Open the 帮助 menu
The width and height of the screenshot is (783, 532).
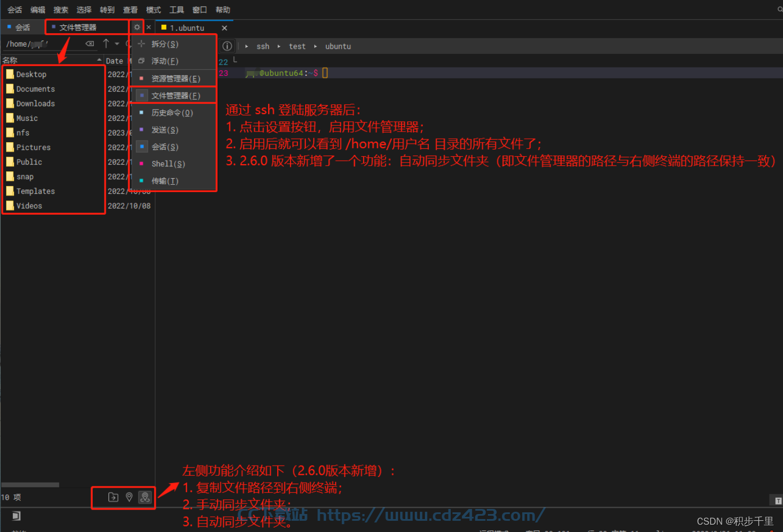223,10
